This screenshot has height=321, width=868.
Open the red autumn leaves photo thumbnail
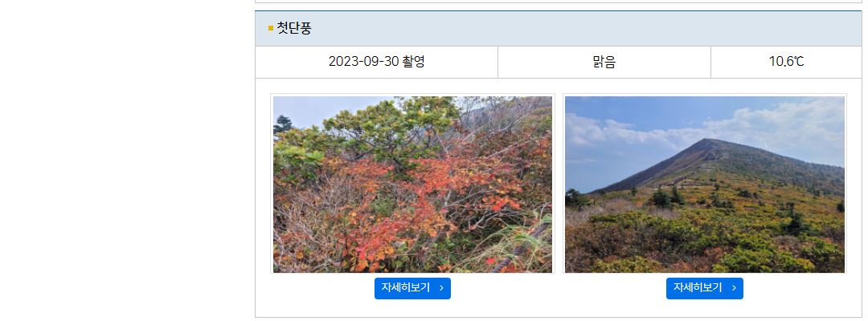pos(412,184)
